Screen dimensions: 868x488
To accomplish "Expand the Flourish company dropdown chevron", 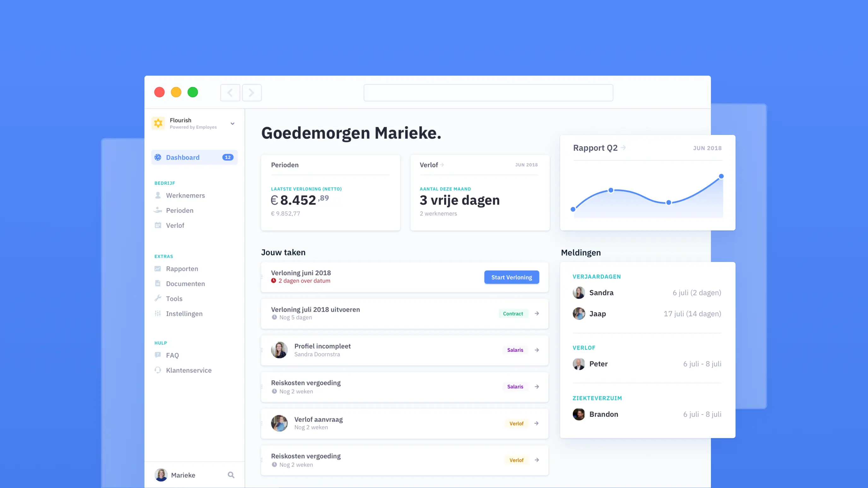I will (232, 124).
